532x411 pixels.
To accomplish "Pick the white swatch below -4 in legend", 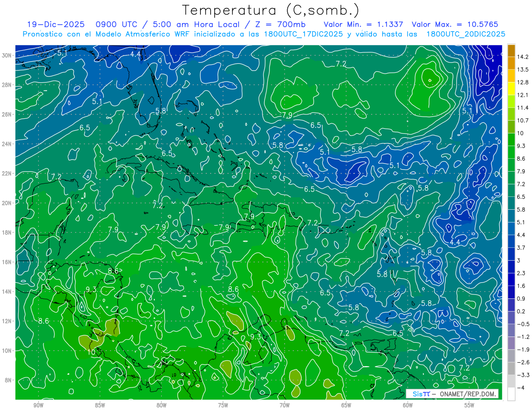I will (511, 394).
